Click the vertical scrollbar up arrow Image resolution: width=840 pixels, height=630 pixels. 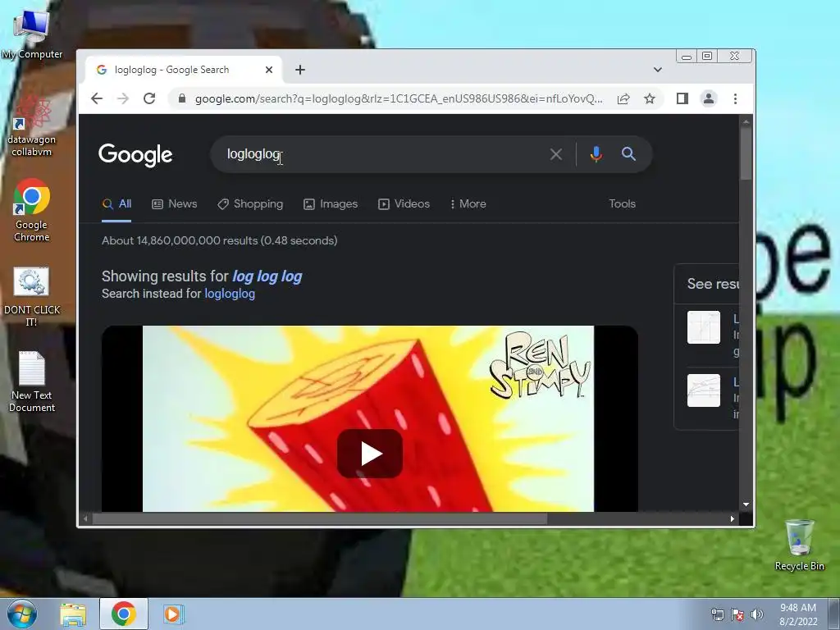[x=746, y=122]
